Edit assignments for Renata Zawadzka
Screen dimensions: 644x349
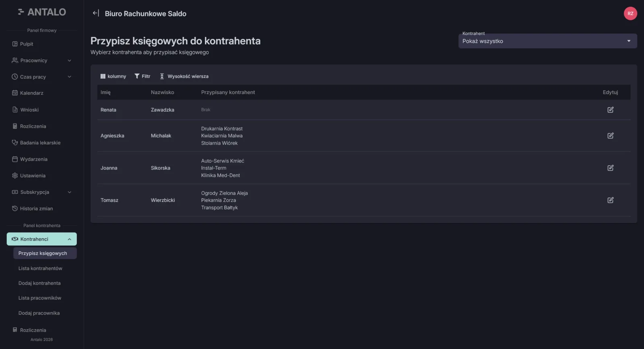point(610,110)
